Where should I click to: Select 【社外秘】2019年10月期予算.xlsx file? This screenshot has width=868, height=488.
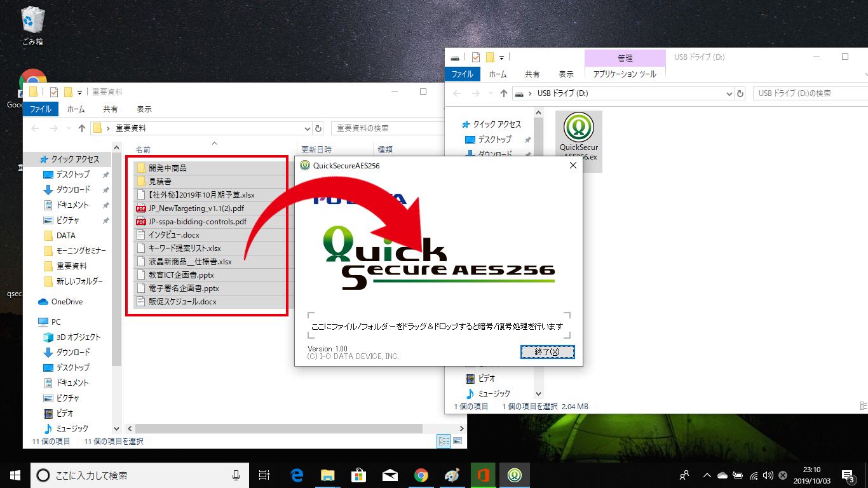tap(201, 195)
